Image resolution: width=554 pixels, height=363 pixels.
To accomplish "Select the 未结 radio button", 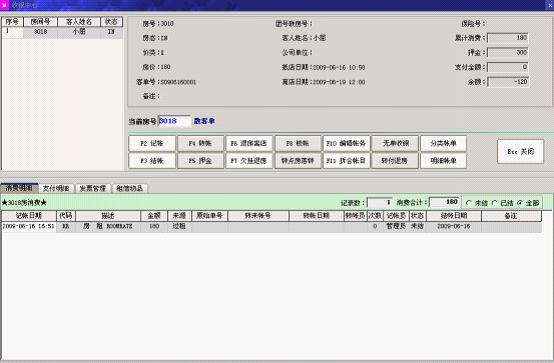I will (x=469, y=203).
